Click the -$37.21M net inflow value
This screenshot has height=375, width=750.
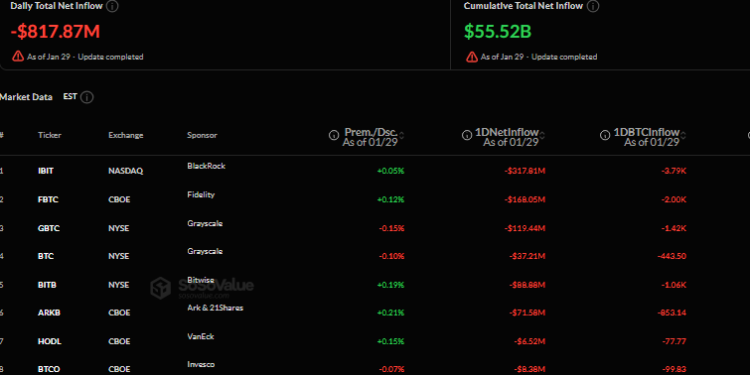[527, 256]
